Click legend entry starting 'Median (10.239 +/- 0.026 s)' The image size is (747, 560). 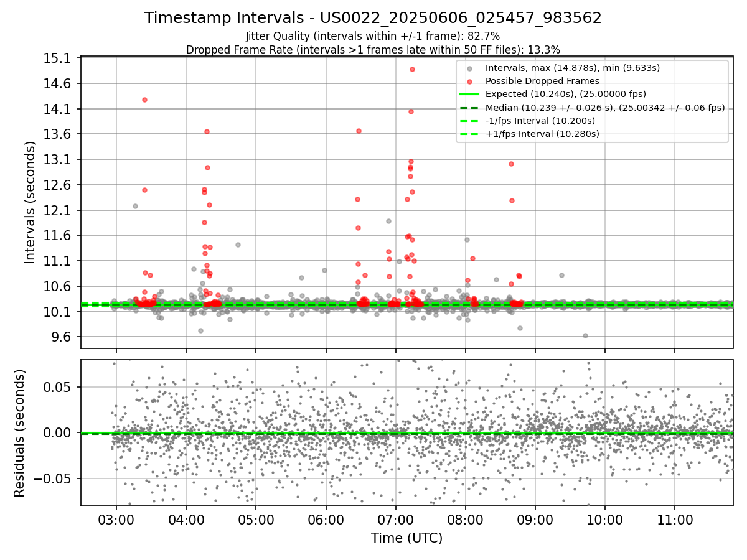click(x=605, y=108)
